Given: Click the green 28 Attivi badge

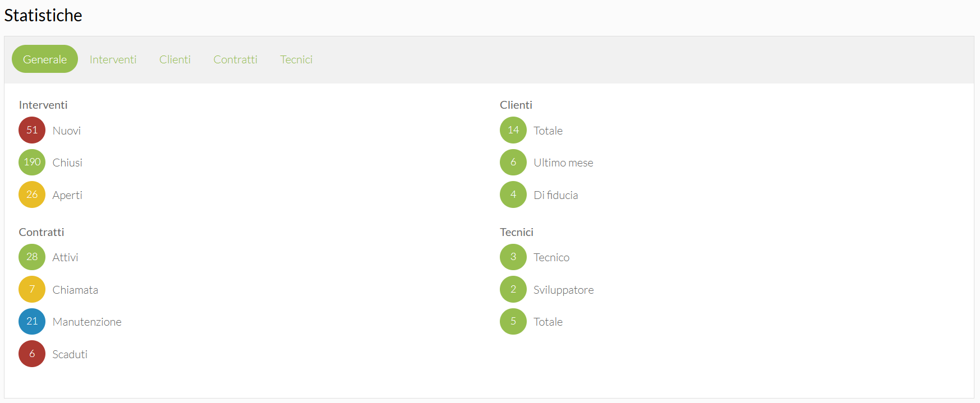Looking at the screenshot, I should click(32, 257).
